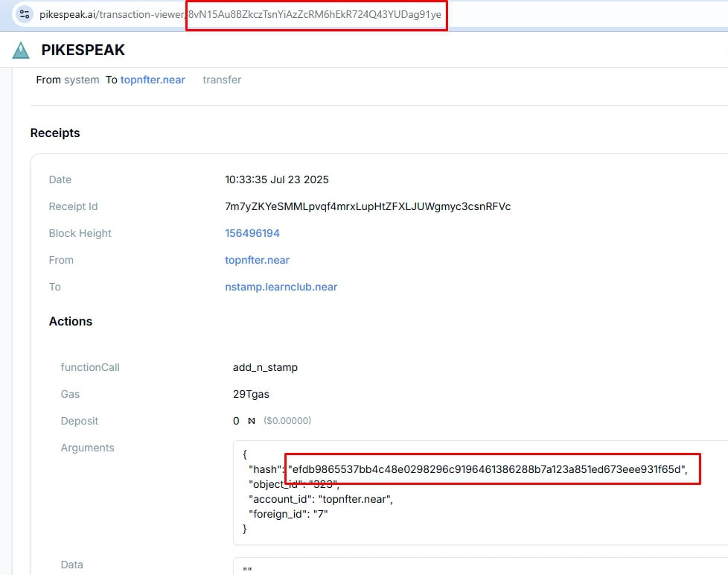Click the Pikespeak mountain logo icon
The image size is (728, 575).
click(21, 50)
